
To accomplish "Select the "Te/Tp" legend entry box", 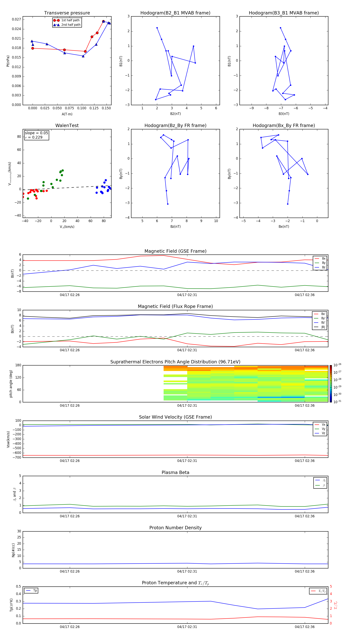I will point(318,591).
